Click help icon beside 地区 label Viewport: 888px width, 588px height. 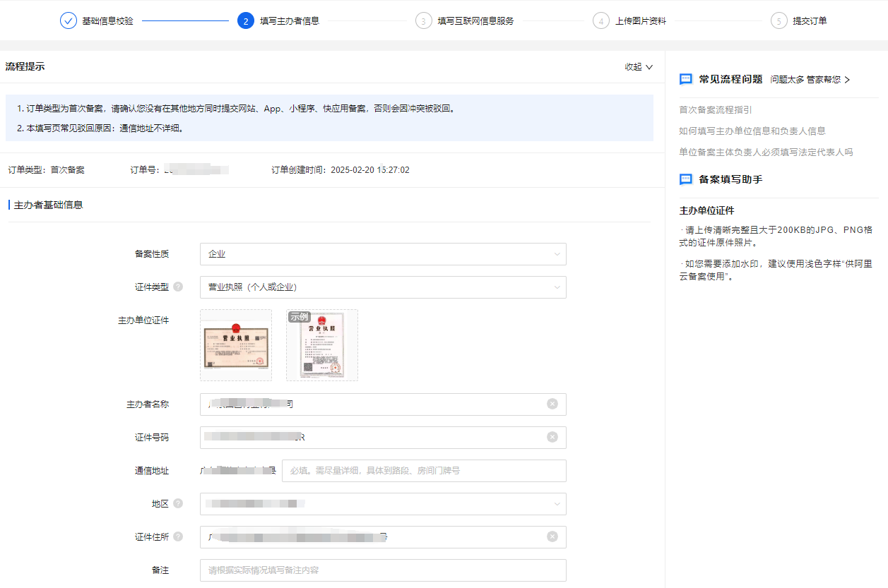click(x=178, y=503)
